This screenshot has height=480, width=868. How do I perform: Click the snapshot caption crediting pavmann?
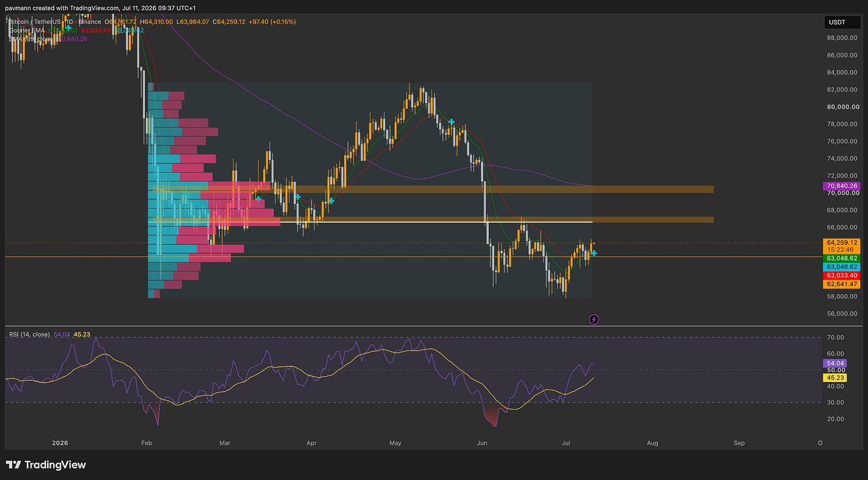coord(100,8)
